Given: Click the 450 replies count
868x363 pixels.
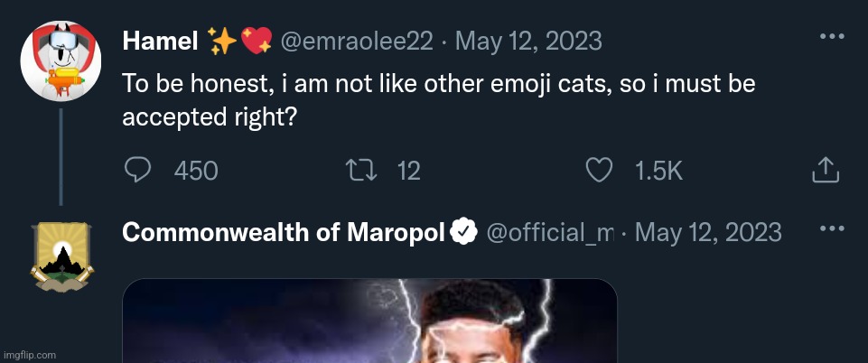Looking at the screenshot, I should 195,171.
